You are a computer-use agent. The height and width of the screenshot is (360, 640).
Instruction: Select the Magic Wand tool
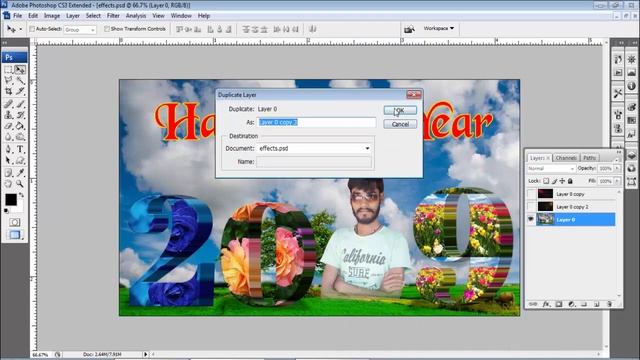pos(20,80)
